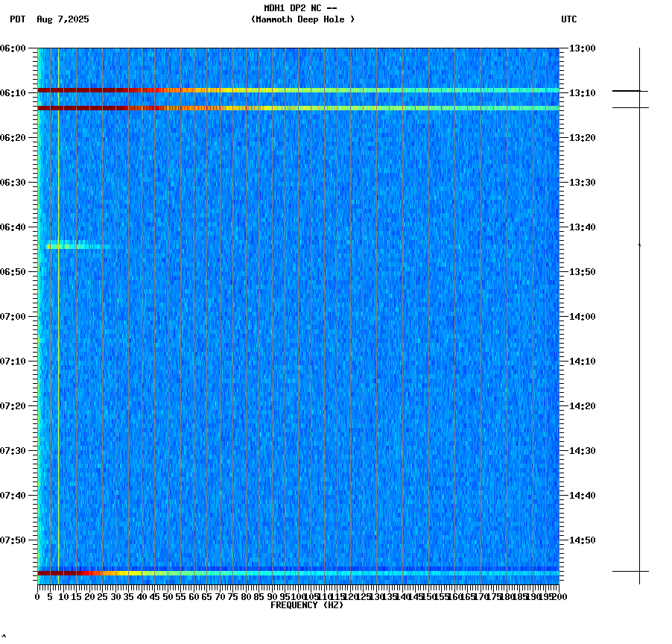The width and height of the screenshot is (672, 644).
Task: Select the dark red event band at 06:10
Action: pos(298,91)
